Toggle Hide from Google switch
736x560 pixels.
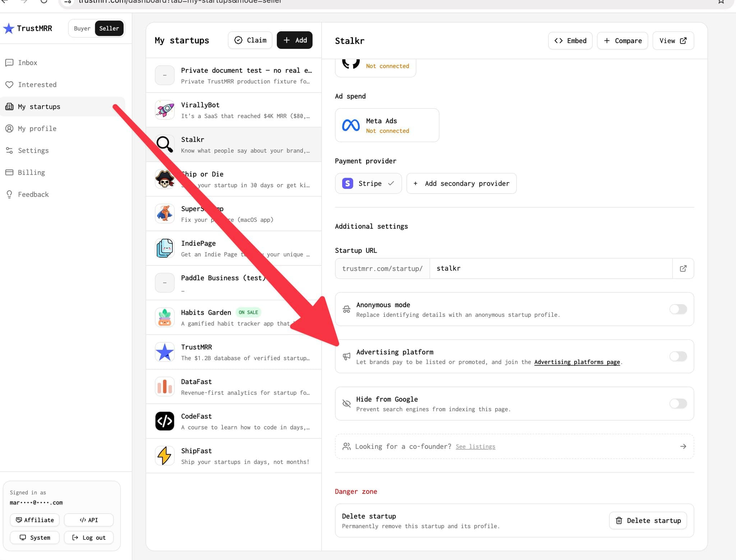click(678, 403)
